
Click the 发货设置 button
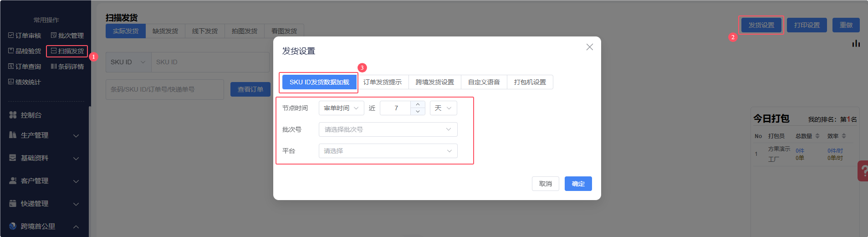tap(761, 25)
